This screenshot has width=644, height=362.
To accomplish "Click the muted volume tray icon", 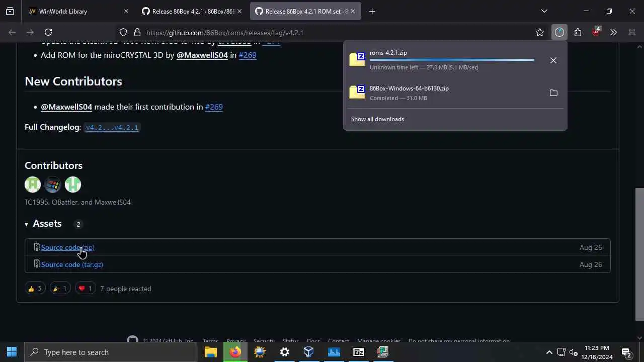I will [573, 352].
